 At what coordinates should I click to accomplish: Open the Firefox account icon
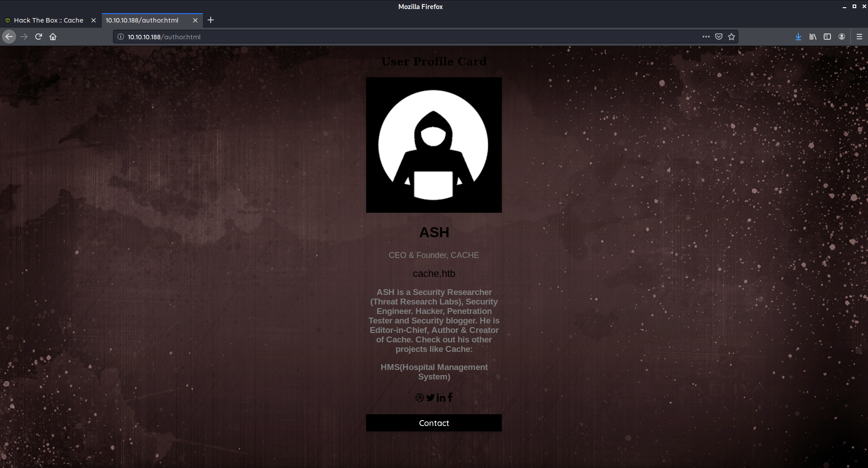tap(842, 37)
